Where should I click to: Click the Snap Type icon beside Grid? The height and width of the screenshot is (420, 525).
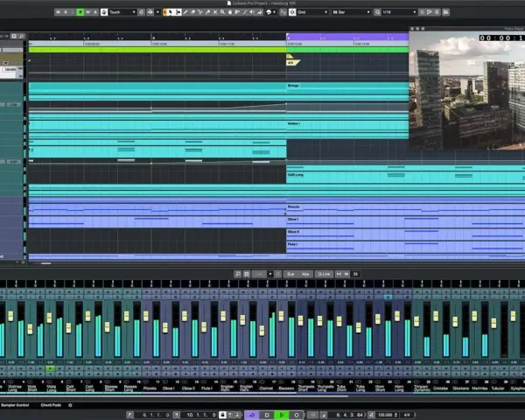point(292,12)
